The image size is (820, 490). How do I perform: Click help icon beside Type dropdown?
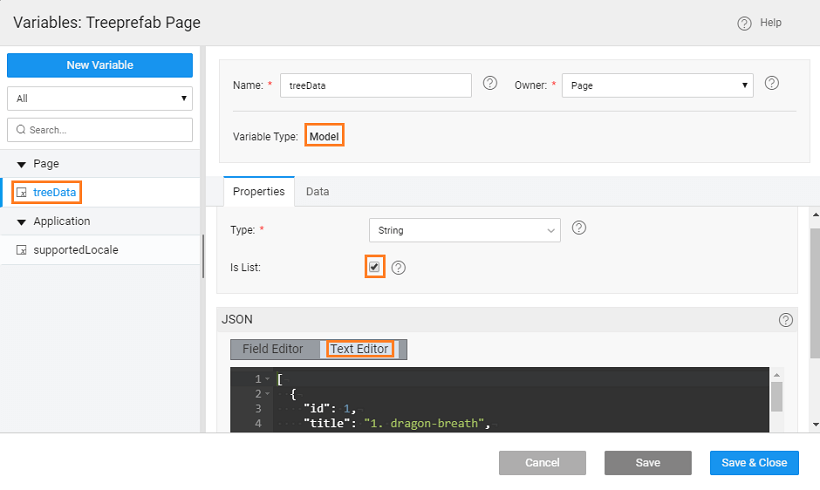point(579,228)
